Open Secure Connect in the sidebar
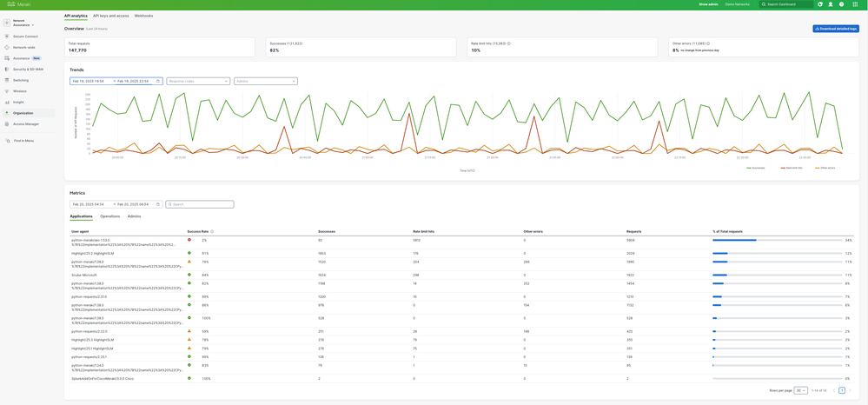This screenshot has width=868, height=405. tap(25, 37)
